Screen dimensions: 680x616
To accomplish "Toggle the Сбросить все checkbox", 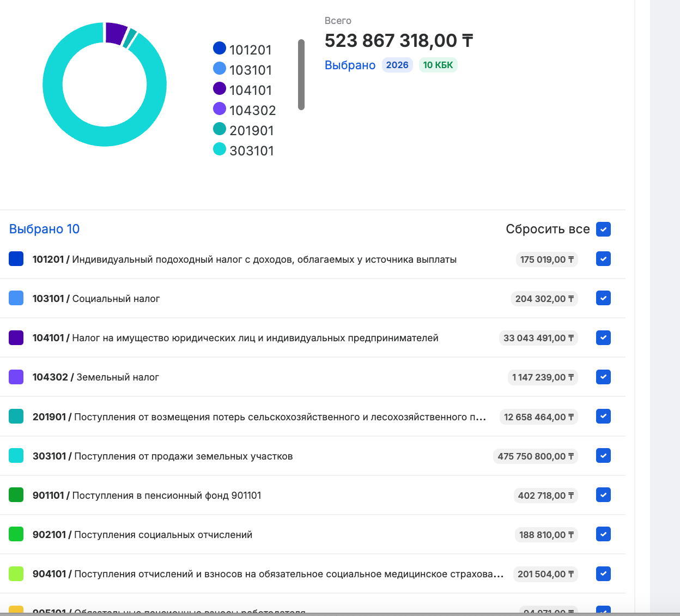I will [603, 230].
